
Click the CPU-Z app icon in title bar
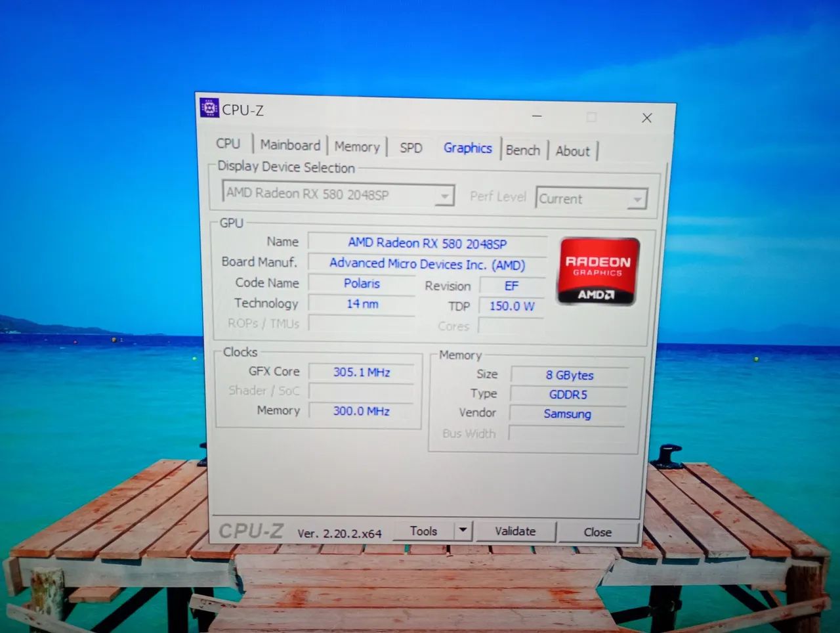(209, 108)
